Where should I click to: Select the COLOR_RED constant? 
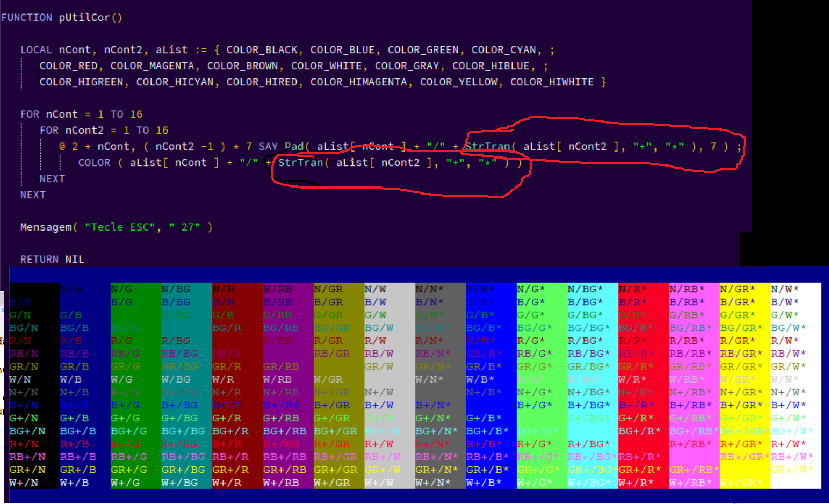(x=68, y=66)
